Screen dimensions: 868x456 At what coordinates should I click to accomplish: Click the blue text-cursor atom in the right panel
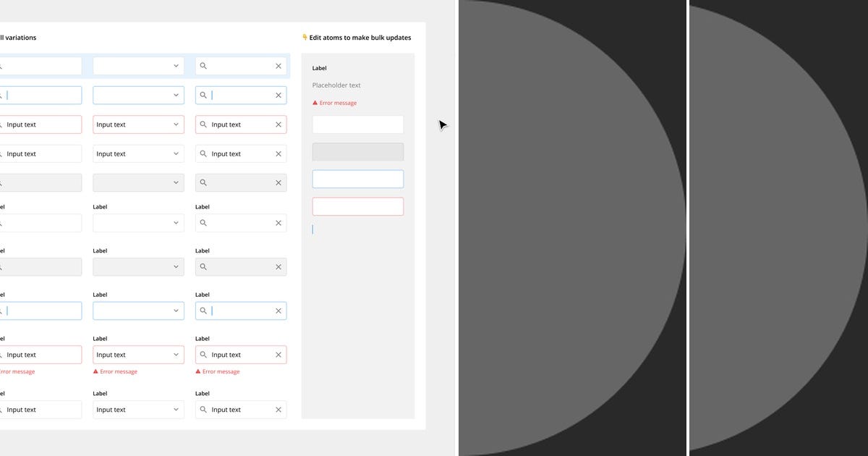tap(312, 229)
